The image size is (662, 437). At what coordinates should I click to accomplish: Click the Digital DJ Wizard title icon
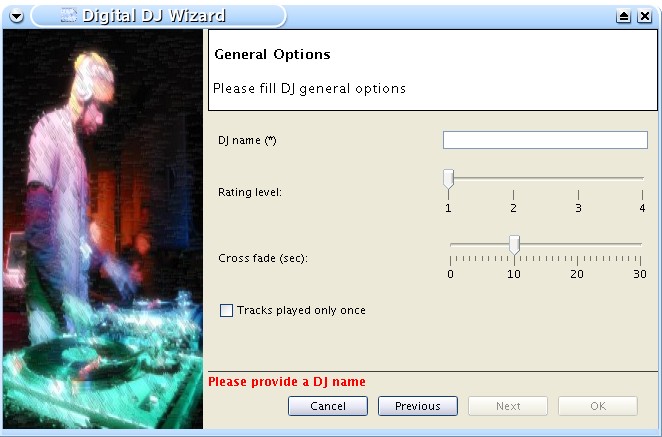pyautogui.click(x=68, y=16)
